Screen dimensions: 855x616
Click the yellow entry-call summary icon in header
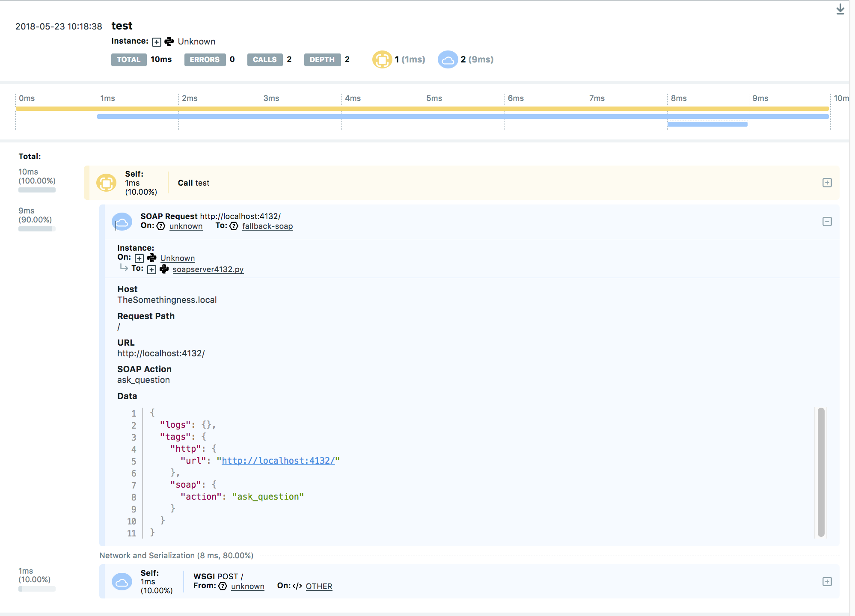pos(382,59)
